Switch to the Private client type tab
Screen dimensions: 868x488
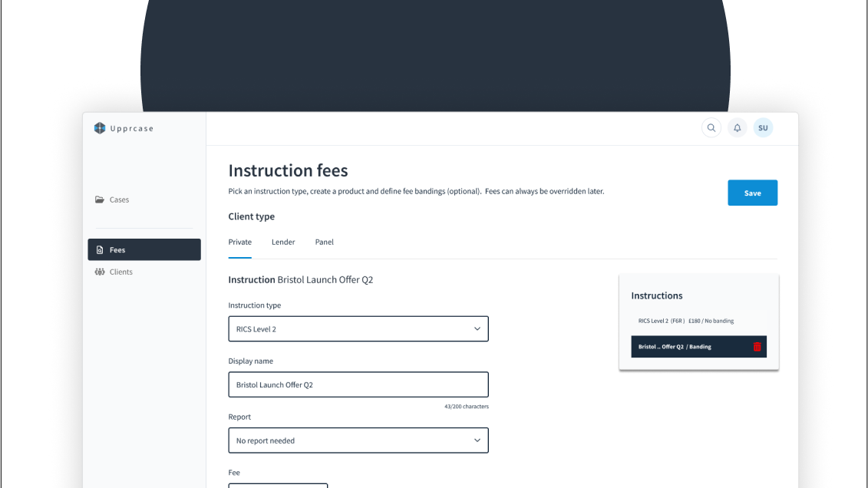pos(240,242)
